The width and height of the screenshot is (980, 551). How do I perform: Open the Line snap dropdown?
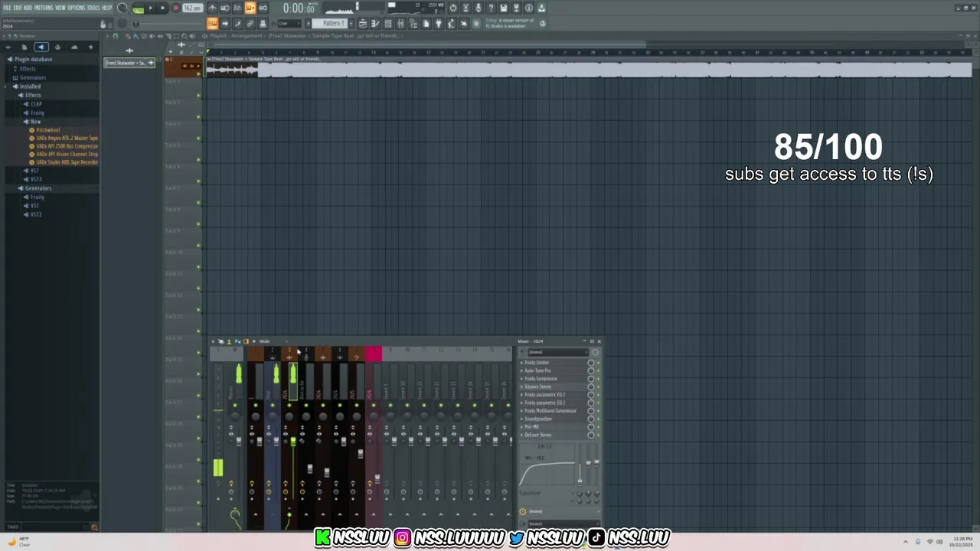tap(290, 24)
